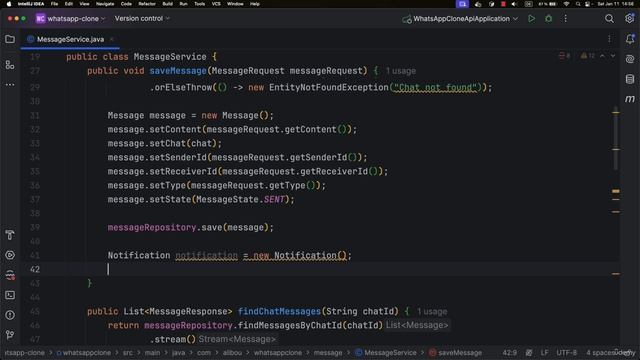Click the "Chat not found" string literal
640x360 pixels.
tap(436, 87)
